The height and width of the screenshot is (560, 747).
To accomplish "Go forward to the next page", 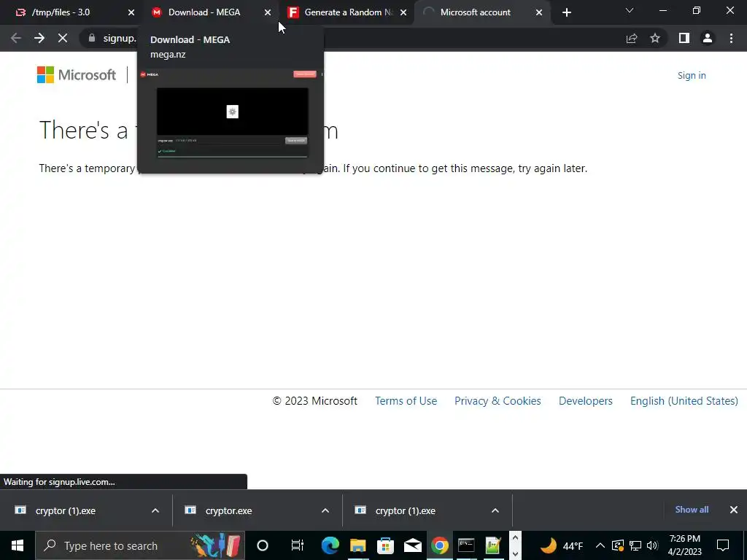I will (39, 38).
